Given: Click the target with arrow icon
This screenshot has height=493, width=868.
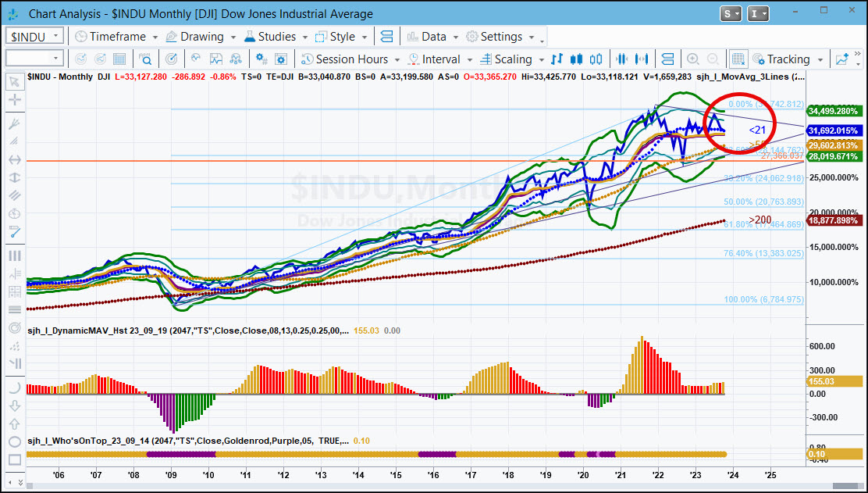Looking at the screenshot, I should tap(172, 59).
